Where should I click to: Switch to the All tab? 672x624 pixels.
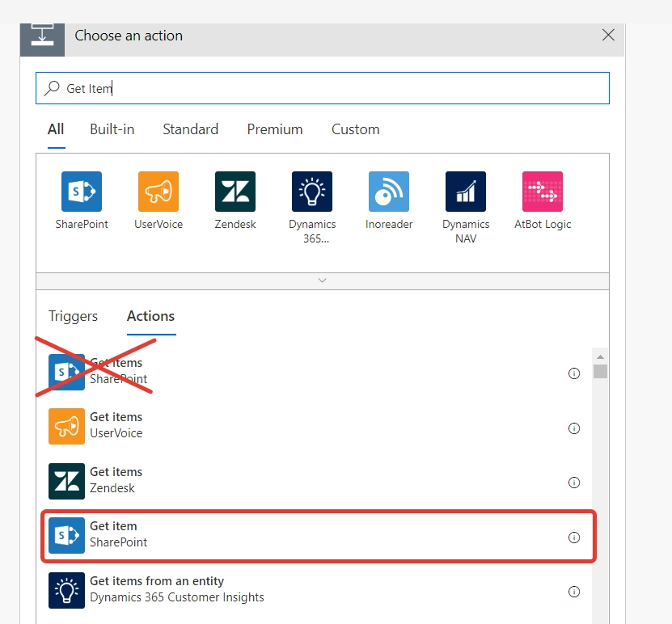pyautogui.click(x=56, y=129)
